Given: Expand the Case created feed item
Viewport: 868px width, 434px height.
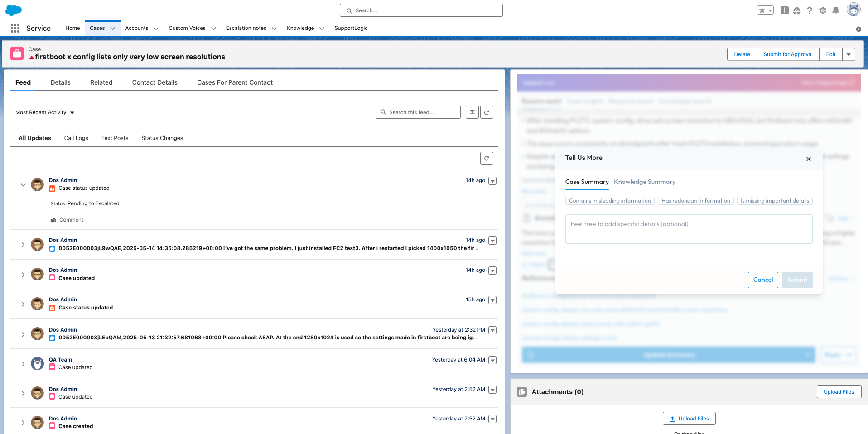Looking at the screenshot, I should (23, 423).
